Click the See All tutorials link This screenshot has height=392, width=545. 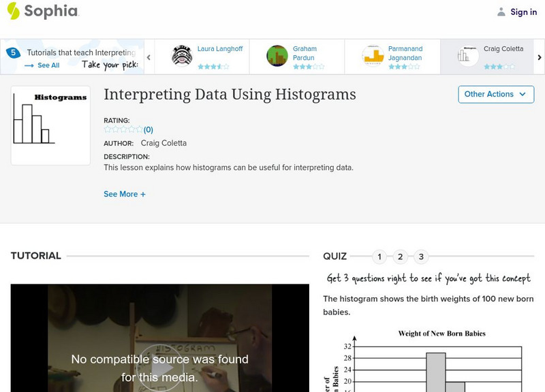coord(42,65)
